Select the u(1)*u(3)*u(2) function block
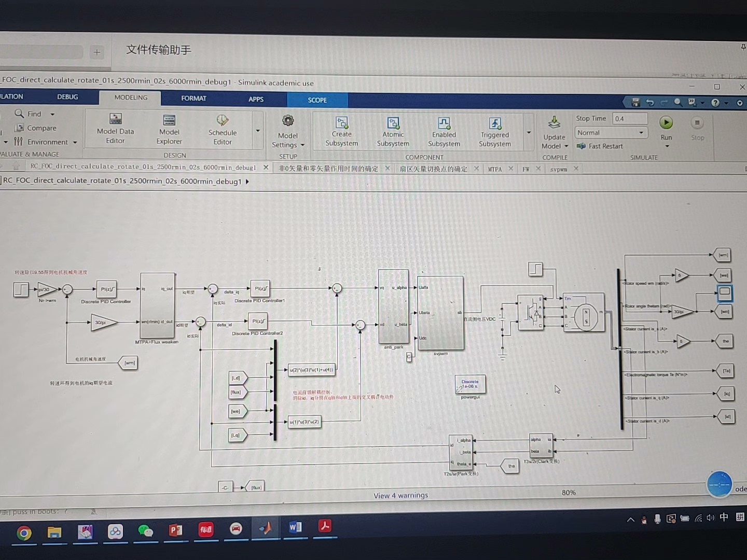747x560 pixels. (x=305, y=422)
